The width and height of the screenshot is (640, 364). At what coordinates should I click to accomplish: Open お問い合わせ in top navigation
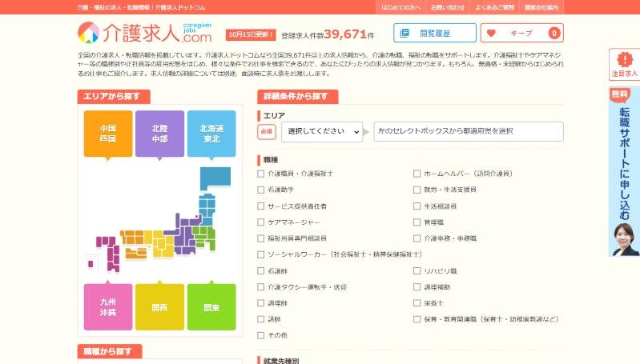(447, 7)
